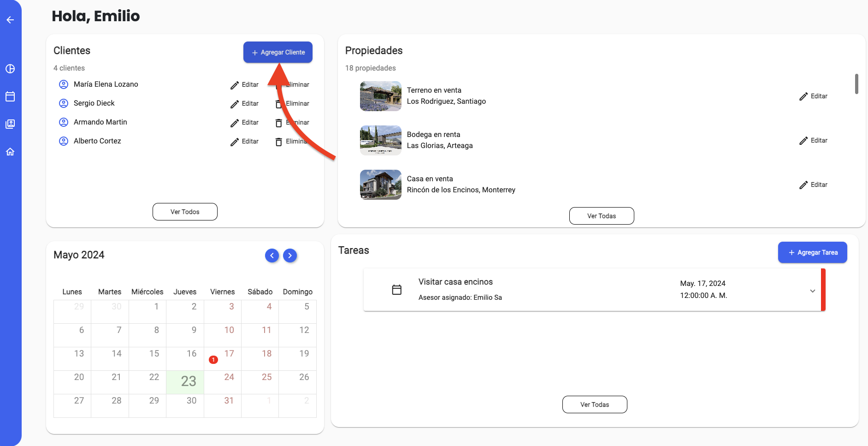Edit the Bodega en renta property
The width and height of the screenshot is (868, 446).
[814, 140]
